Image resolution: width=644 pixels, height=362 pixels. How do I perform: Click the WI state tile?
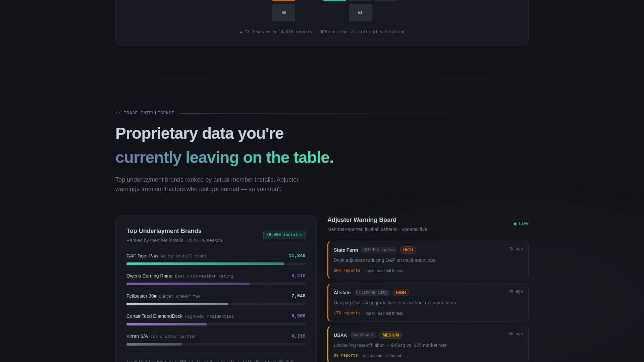click(x=360, y=13)
